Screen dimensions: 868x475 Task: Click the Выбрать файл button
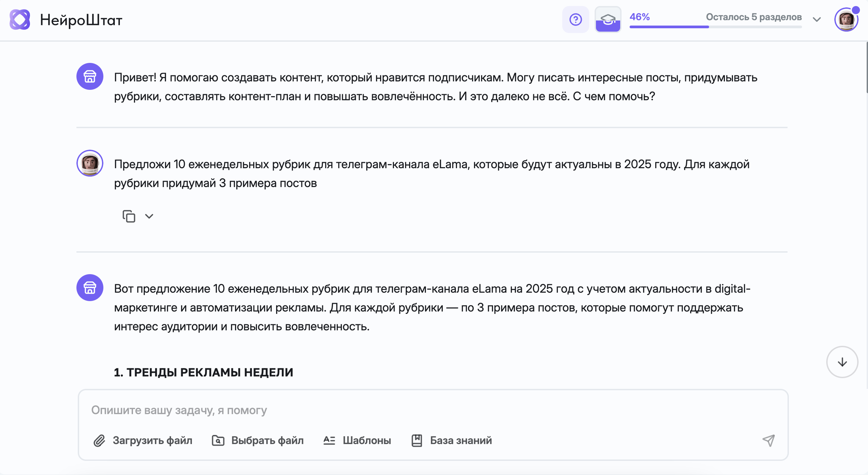pos(267,440)
